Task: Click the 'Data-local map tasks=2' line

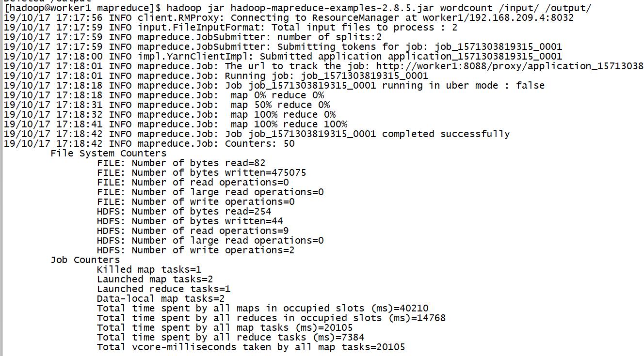Action: point(161,298)
